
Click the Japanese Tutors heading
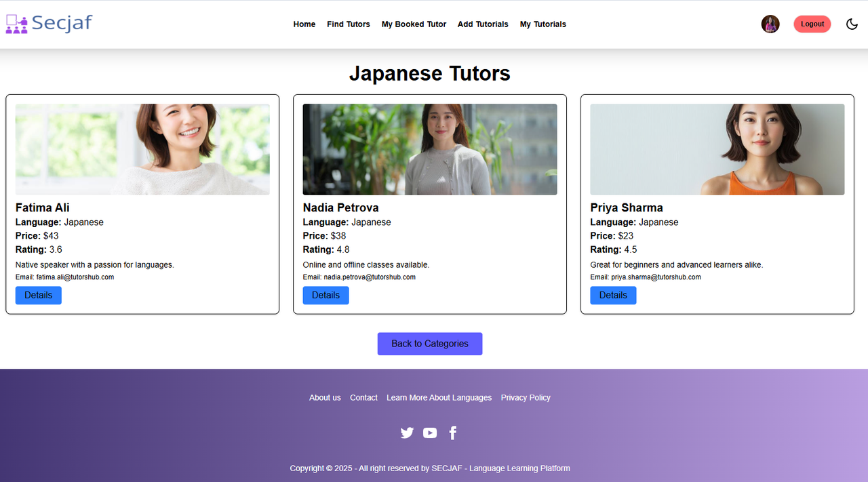pyautogui.click(x=430, y=73)
